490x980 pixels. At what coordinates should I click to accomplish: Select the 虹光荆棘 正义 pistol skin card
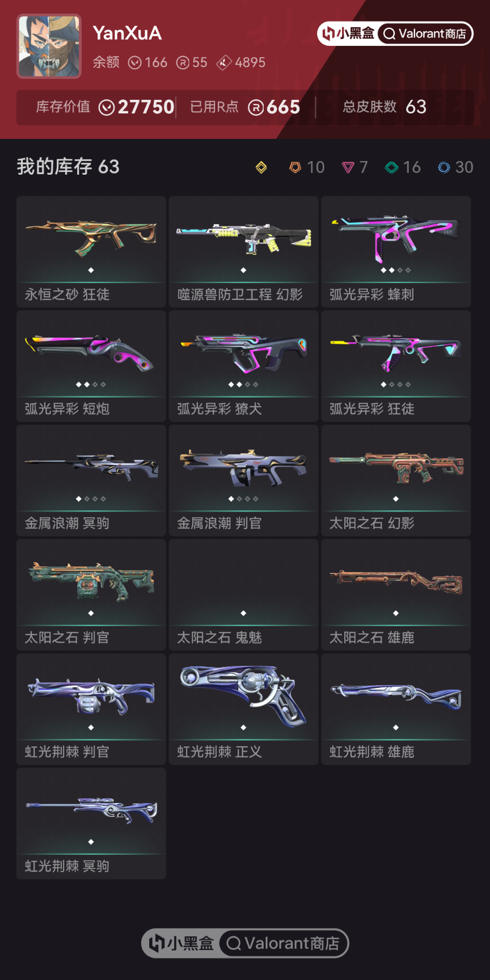(244, 709)
